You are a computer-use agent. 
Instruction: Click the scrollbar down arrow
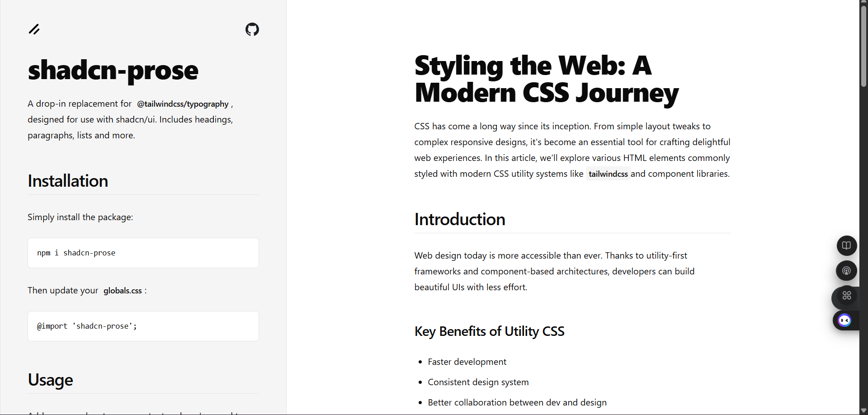[863, 411]
